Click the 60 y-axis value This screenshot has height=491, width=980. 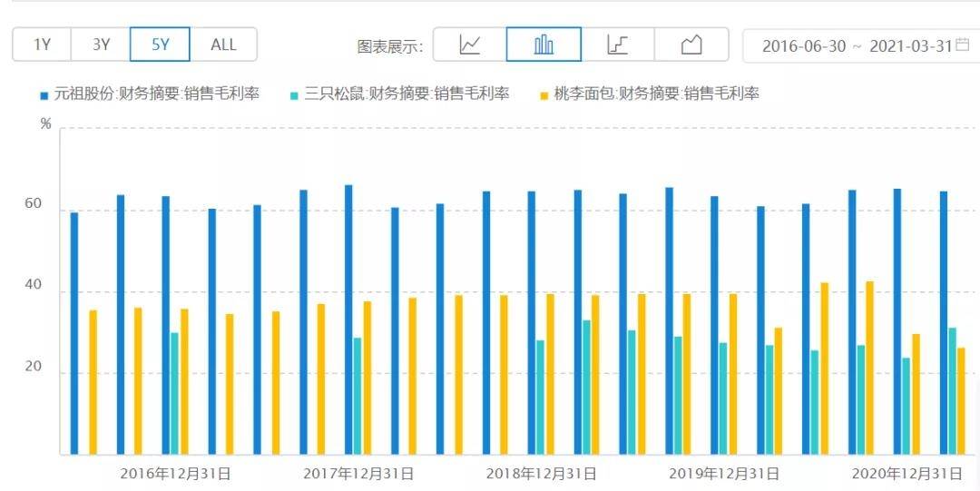34,204
